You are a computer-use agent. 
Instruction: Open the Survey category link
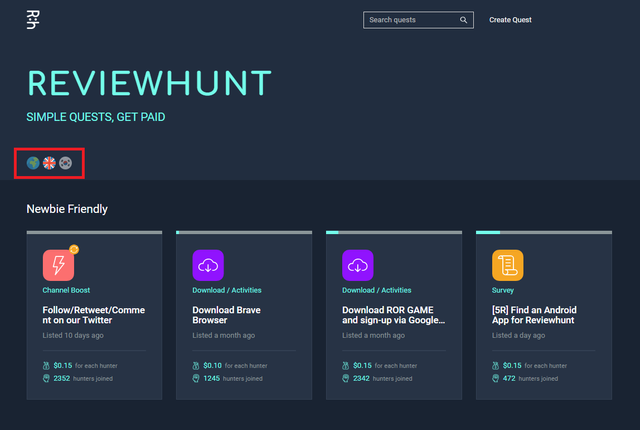(x=503, y=290)
